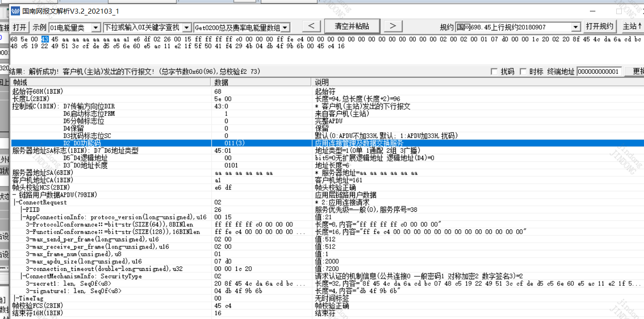Open the 01电能量类 example dropdown
This screenshot has height=319, width=644.
pyautogui.click(x=96, y=28)
